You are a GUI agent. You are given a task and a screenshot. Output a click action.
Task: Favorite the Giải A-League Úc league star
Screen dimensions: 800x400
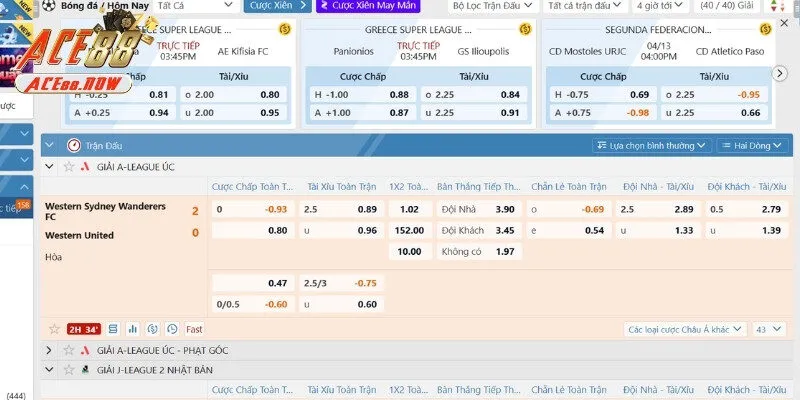69,166
